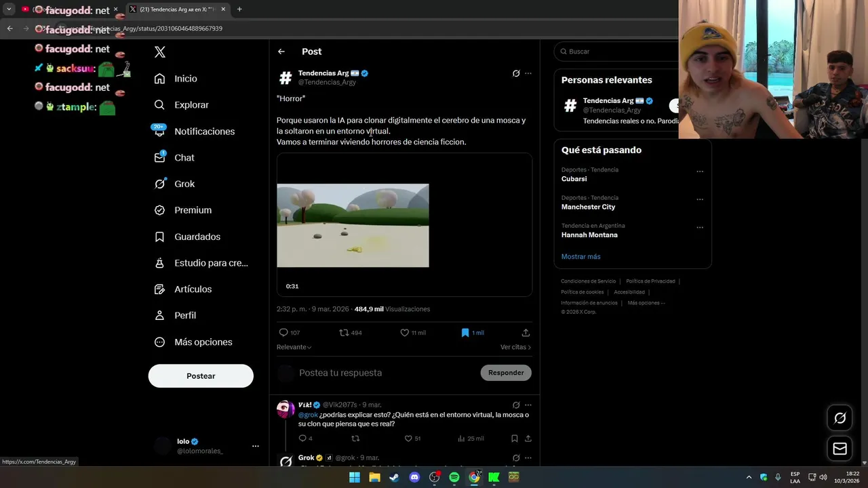
Task: Open Explorar in sidebar
Action: [x=182, y=105]
